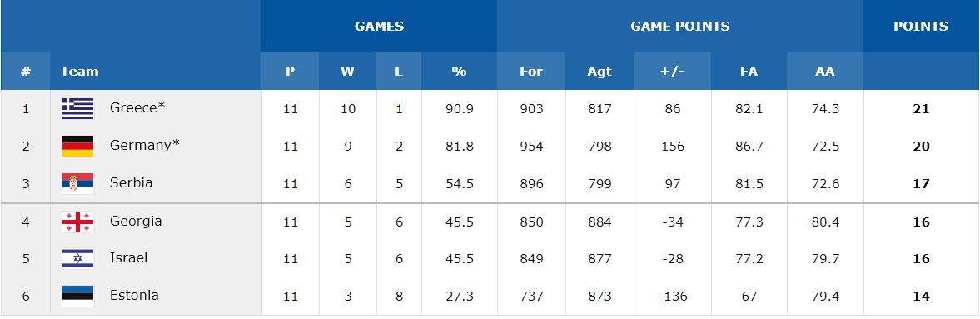The image size is (980, 319).
Task: Sort table by % column header
Action: tap(459, 72)
